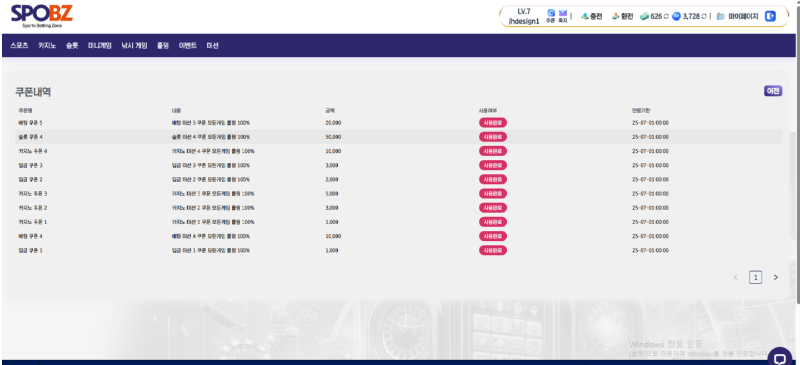Viewport: 800px width, 365px height.
Task: Click the 충전 deposit link
Action: [x=592, y=16]
